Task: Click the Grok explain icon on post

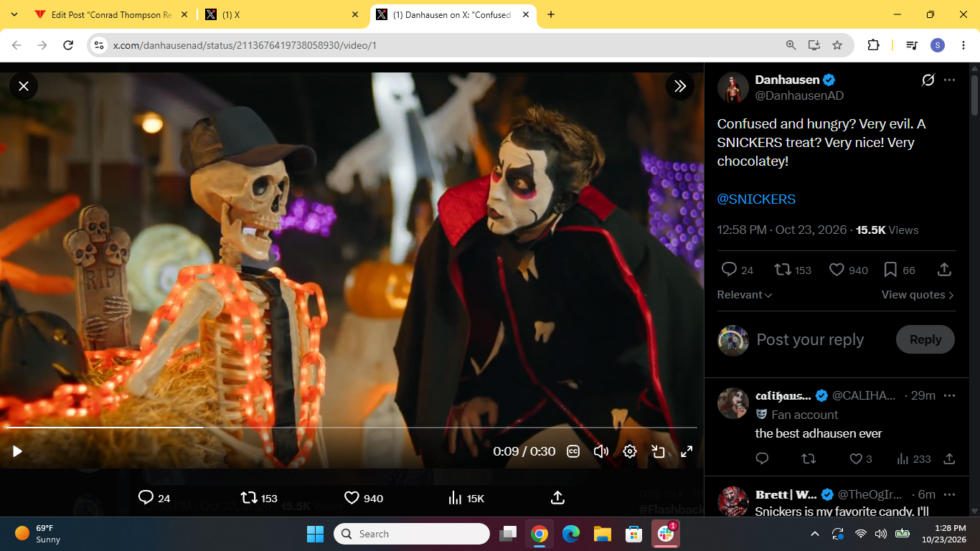Action: pyautogui.click(x=928, y=80)
